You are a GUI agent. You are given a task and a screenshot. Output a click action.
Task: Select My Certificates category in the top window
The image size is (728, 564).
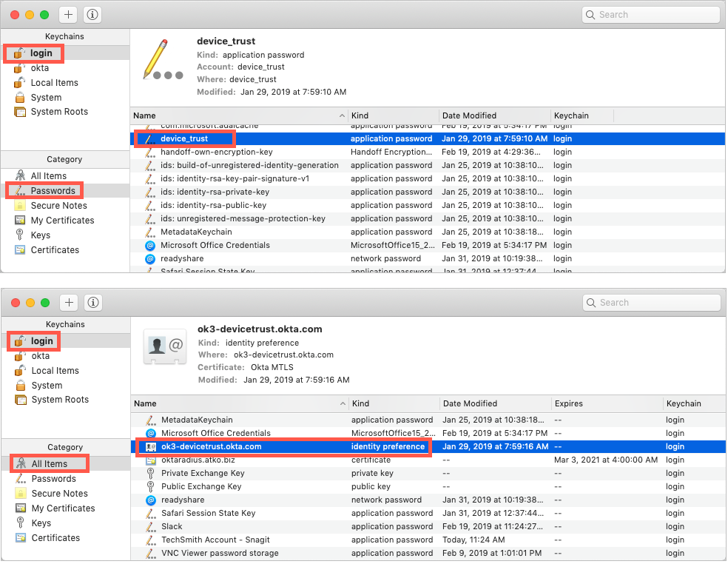tap(62, 221)
